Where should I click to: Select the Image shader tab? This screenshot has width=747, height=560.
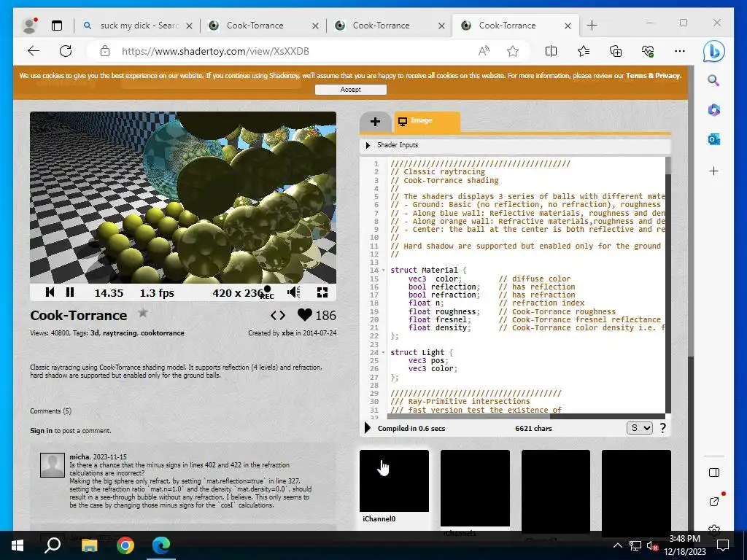427,122
